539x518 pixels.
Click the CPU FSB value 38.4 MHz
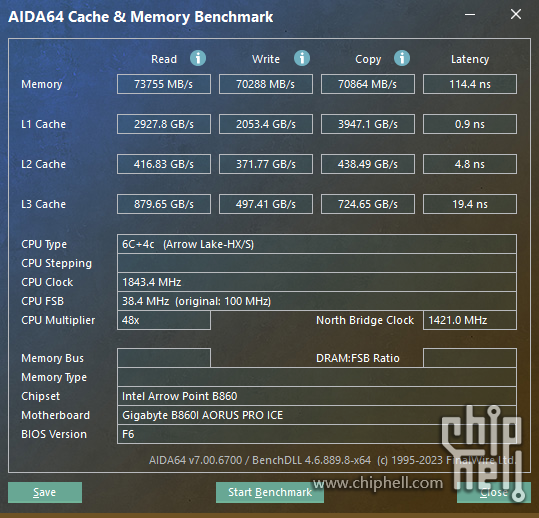coord(317,301)
